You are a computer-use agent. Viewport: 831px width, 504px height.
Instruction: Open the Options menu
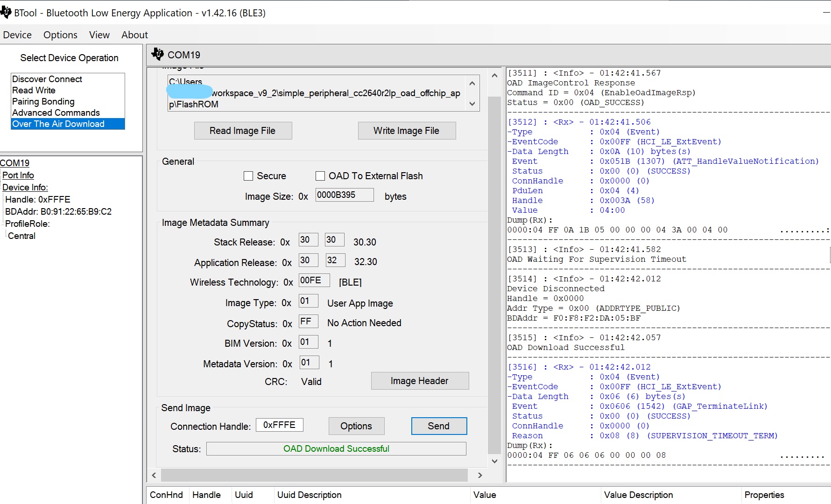[x=60, y=35]
